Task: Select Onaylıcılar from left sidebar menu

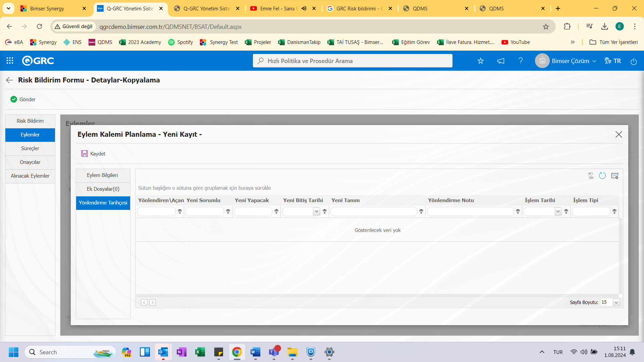Action: [30, 162]
